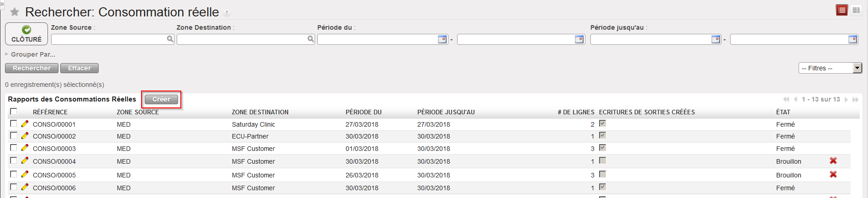Tick the select-all header checkbox

coord(14,112)
